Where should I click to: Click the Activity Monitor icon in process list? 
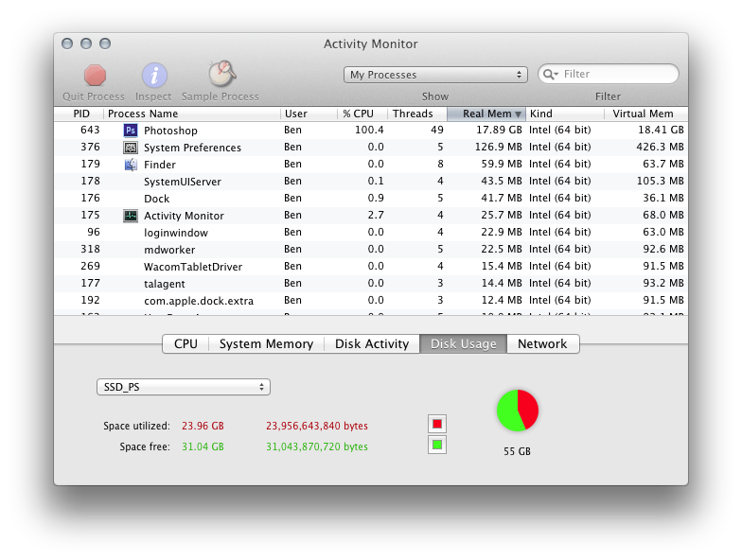(131, 216)
